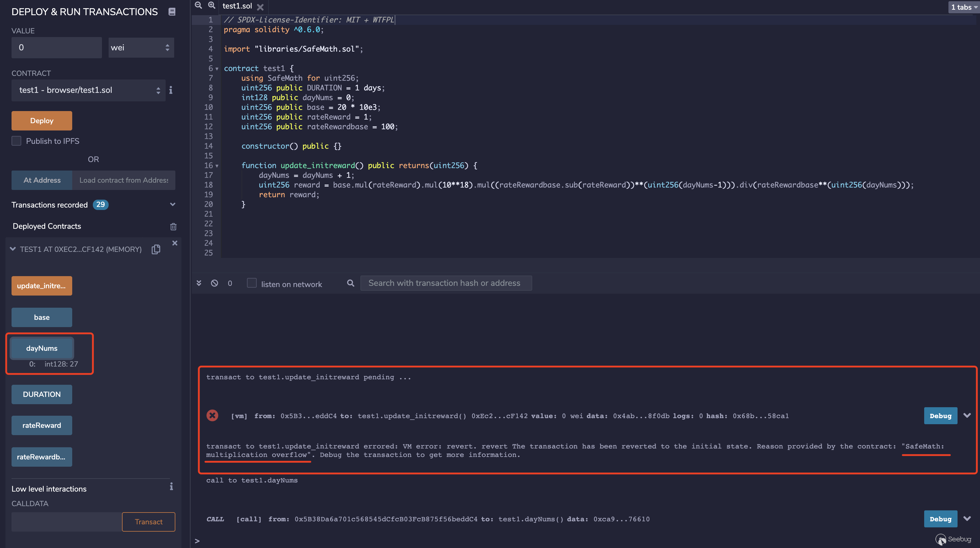Viewport: 980px width, 548px height.
Task: Delete all deployed contracts with trash icon
Action: click(173, 226)
